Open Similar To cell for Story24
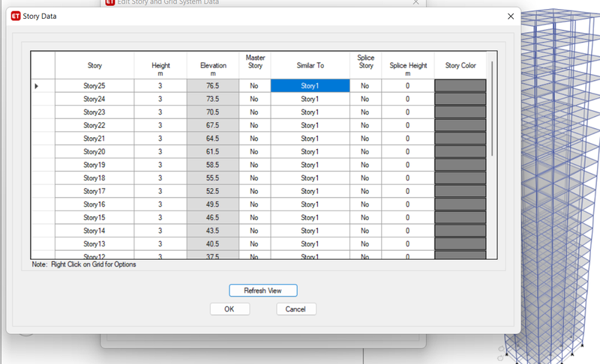600x364 pixels. click(310, 99)
